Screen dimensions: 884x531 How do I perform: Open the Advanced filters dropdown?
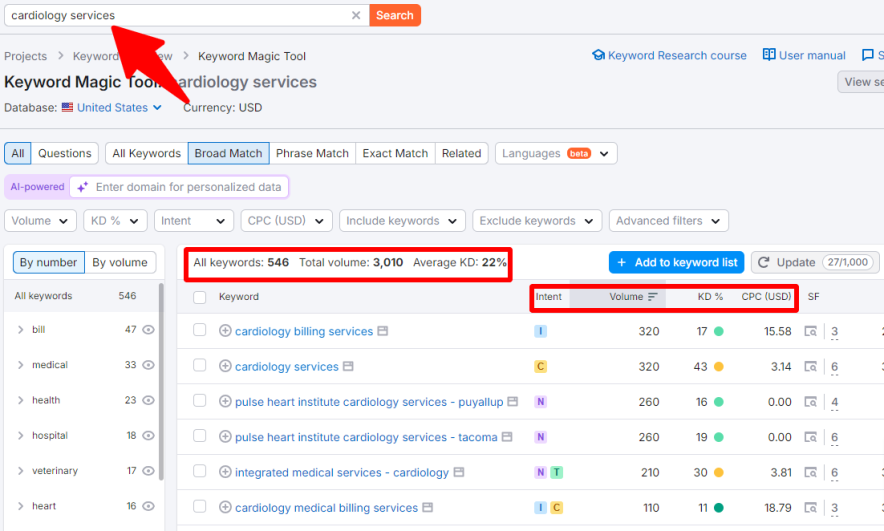point(669,221)
